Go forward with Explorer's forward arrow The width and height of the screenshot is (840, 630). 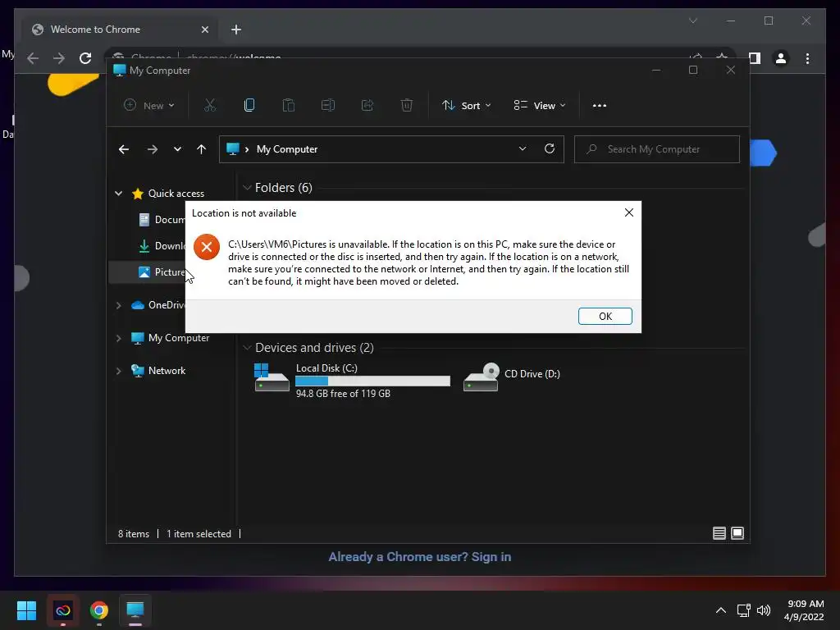tap(152, 149)
